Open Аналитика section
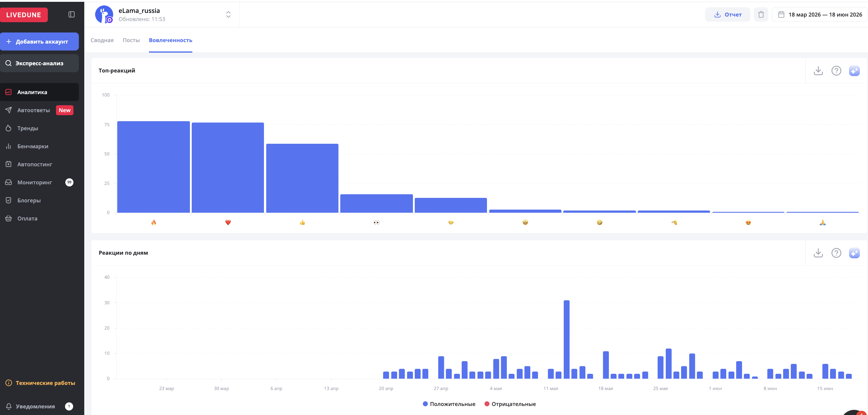Image resolution: width=868 pixels, height=415 pixels. click(39, 92)
